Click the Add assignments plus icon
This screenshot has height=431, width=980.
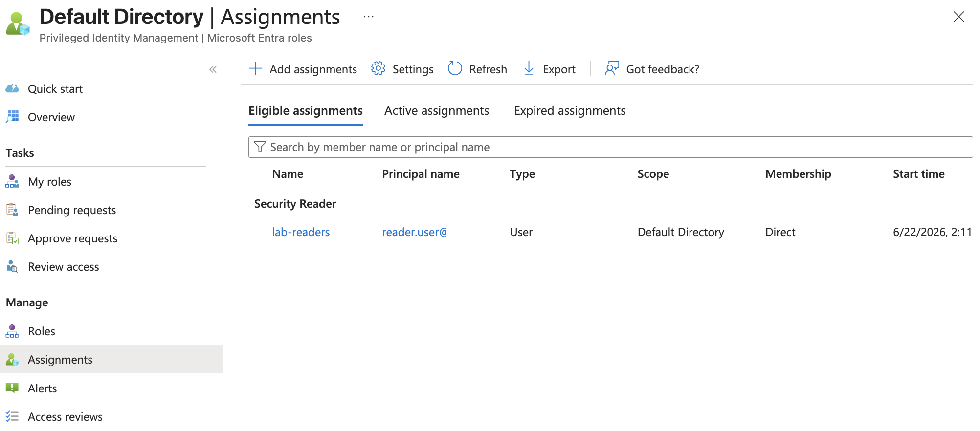click(x=255, y=69)
